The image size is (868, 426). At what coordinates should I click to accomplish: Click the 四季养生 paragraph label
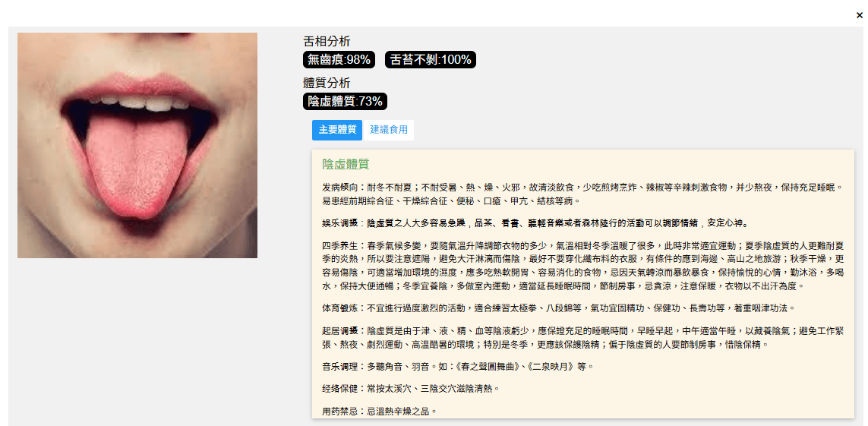point(342,245)
